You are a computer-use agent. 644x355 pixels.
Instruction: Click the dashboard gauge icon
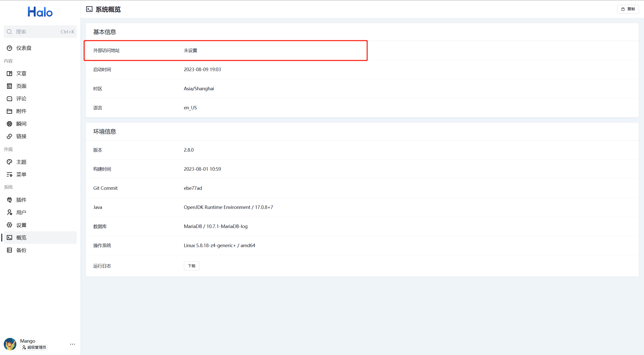point(9,48)
